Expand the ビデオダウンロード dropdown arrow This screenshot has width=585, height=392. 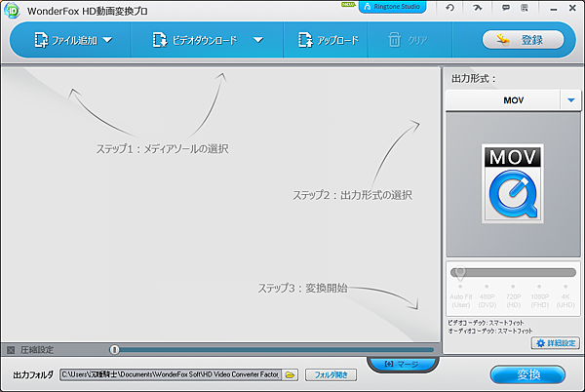click(258, 40)
